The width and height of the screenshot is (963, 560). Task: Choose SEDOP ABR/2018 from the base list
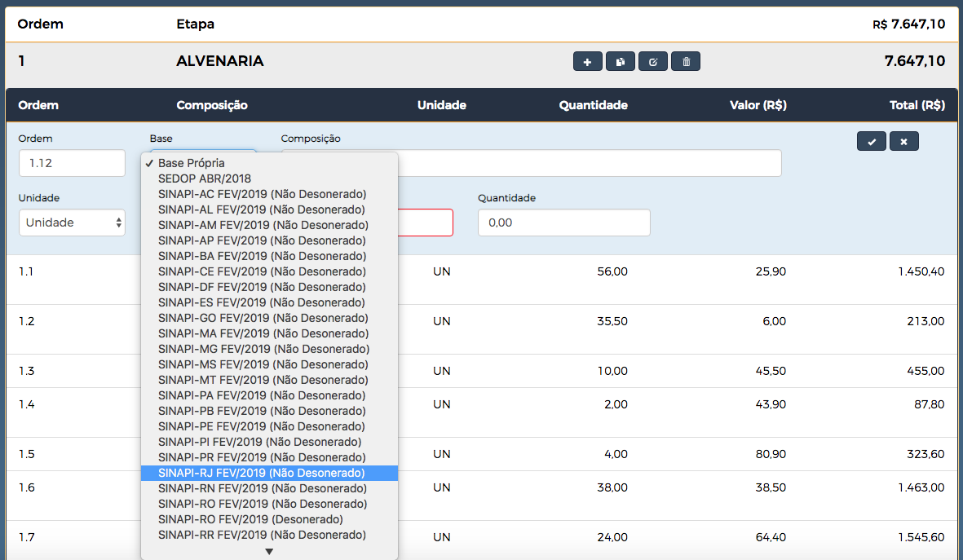tap(270, 179)
